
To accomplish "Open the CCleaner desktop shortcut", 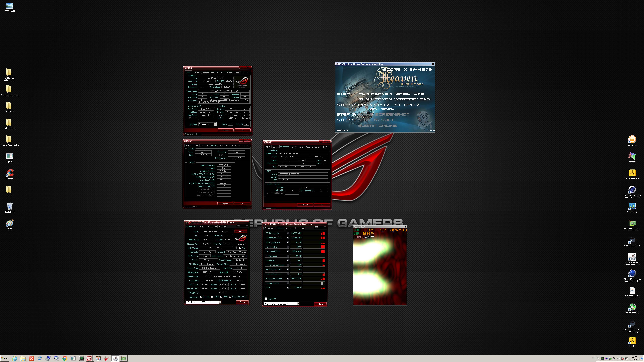I will [x=10, y=174].
